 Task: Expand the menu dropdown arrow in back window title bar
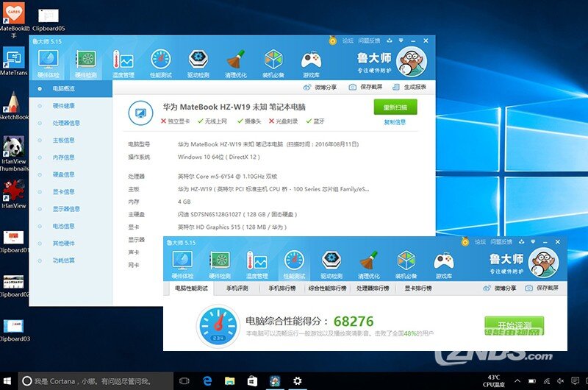(401, 40)
